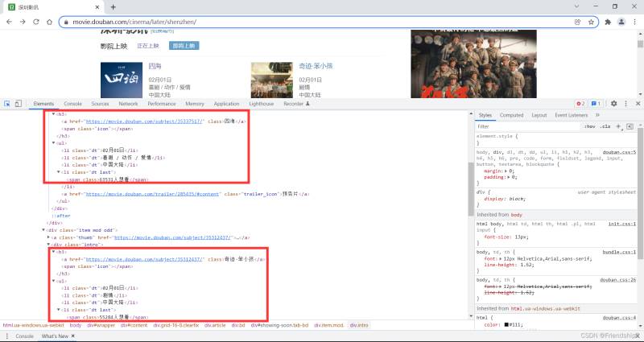Toggle the device toolbar icon
This screenshot has height=342, width=644.
(x=18, y=104)
